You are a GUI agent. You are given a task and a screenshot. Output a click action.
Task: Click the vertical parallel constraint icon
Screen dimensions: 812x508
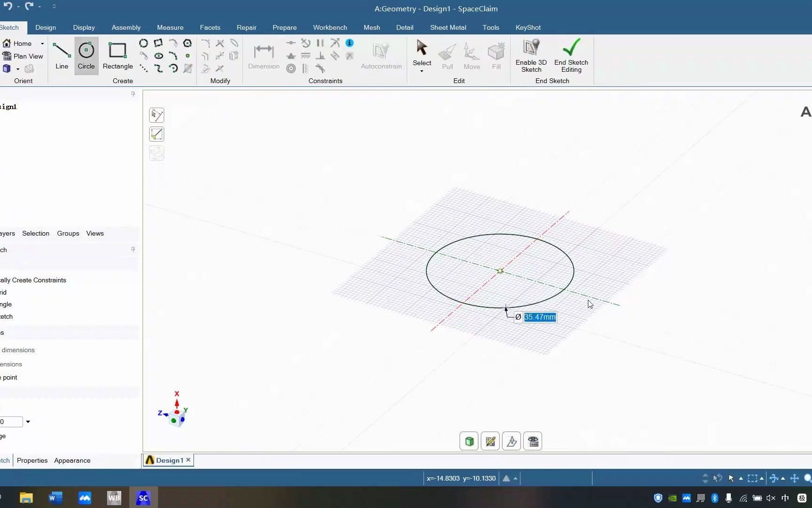[x=320, y=43]
